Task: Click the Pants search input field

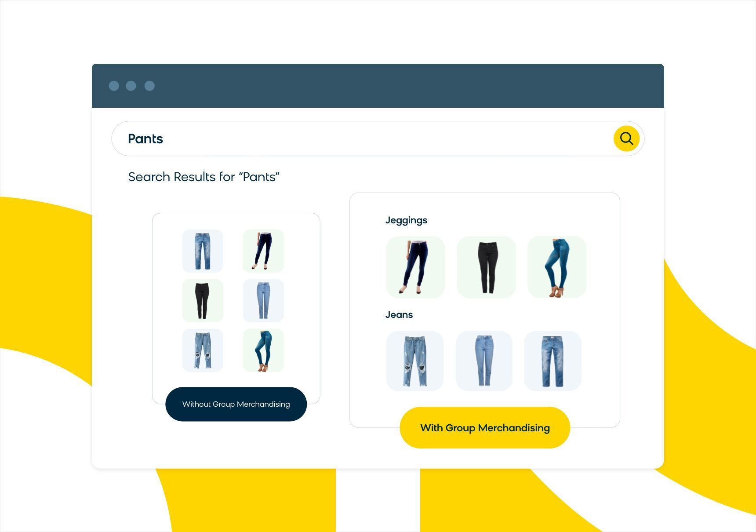Action: (x=378, y=138)
